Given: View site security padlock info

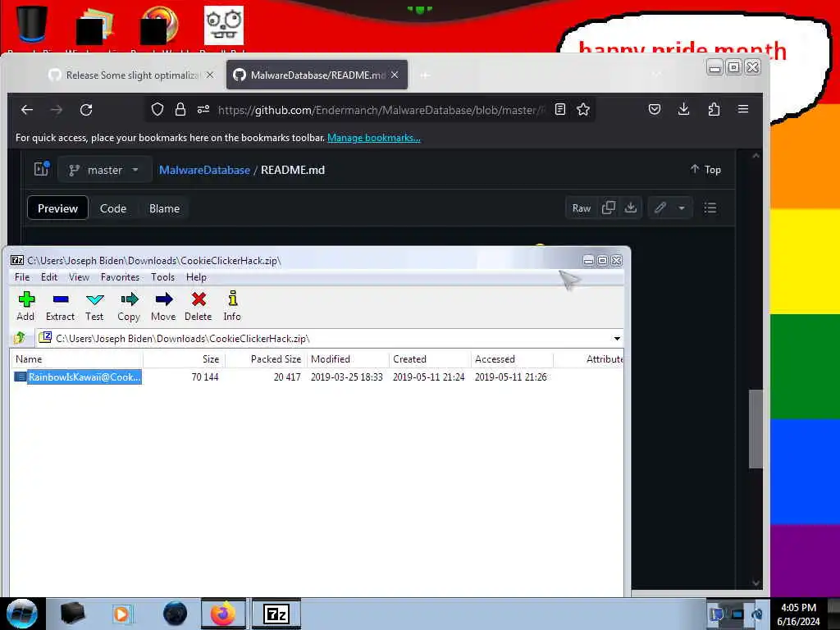Looking at the screenshot, I should click(180, 109).
